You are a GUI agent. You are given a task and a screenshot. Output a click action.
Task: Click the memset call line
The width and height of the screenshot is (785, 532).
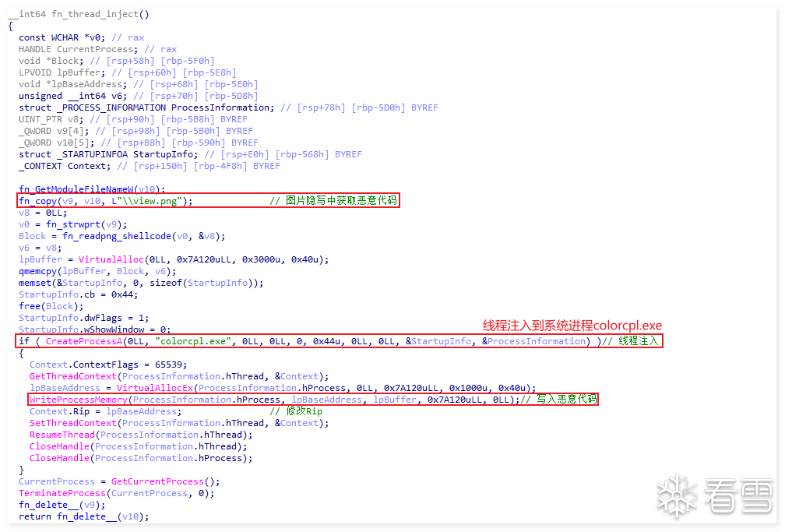141,283
